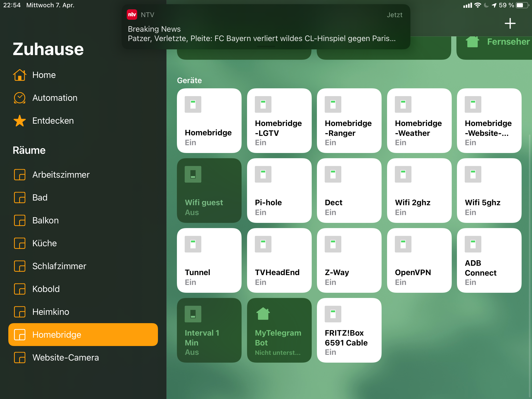Select the Heimkino room
This screenshot has height=399, width=532.
pos(51,312)
